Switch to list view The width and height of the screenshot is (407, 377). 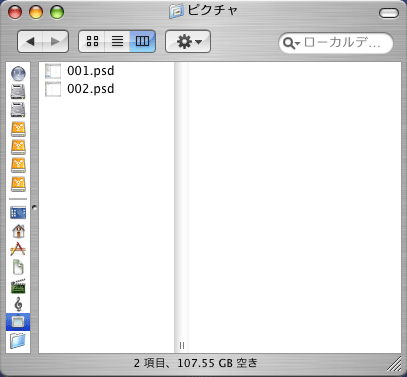coord(117,42)
